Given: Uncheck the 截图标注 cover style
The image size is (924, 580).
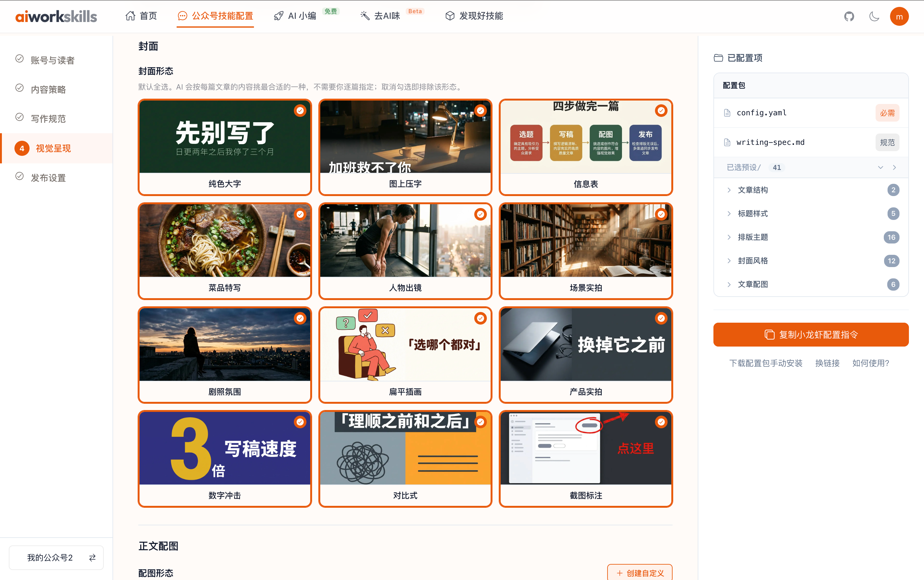Looking at the screenshot, I should coord(661,422).
